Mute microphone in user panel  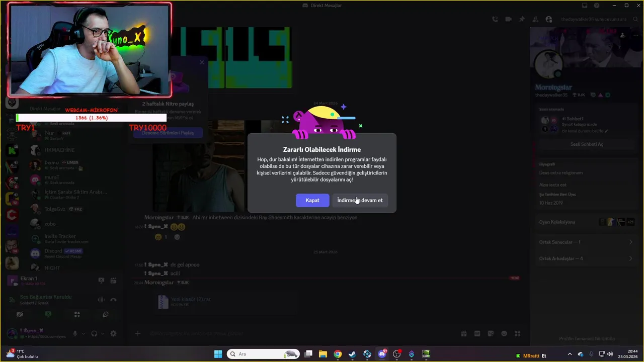coord(75,333)
